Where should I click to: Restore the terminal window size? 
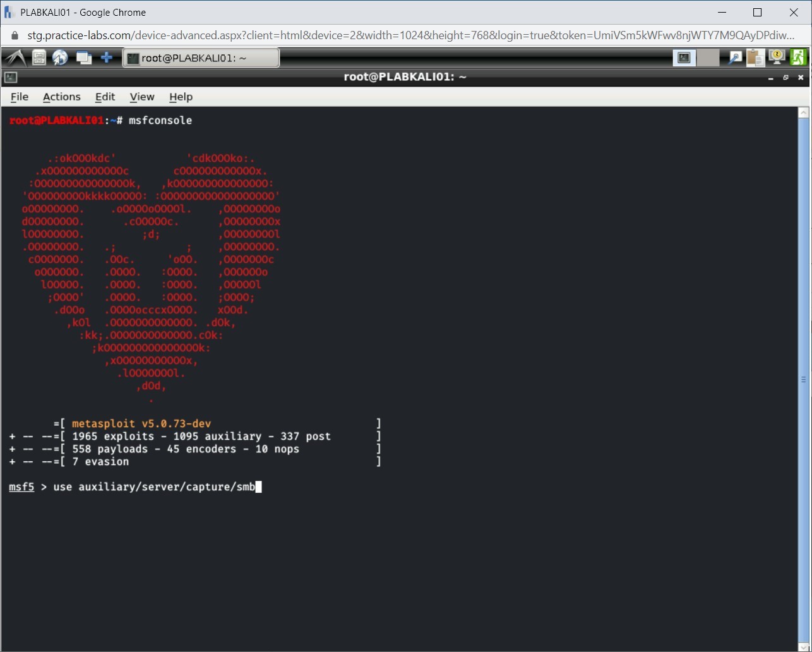click(x=785, y=77)
